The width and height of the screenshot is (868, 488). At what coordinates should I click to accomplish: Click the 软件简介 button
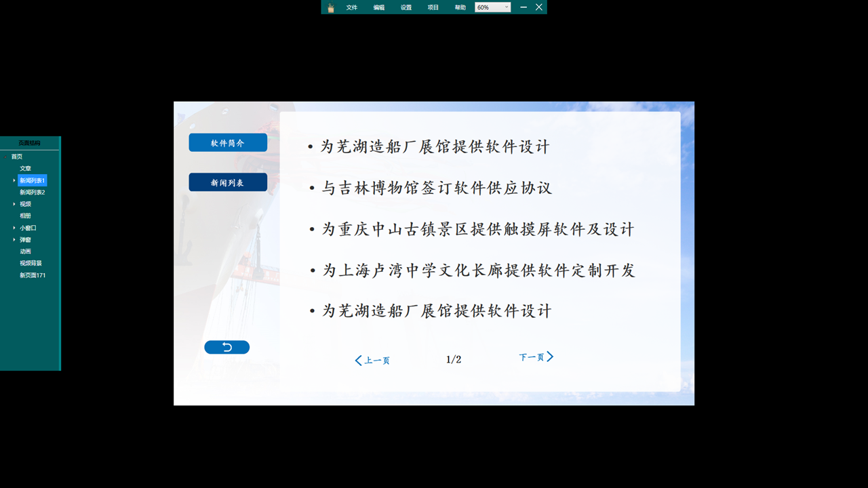coord(227,142)
